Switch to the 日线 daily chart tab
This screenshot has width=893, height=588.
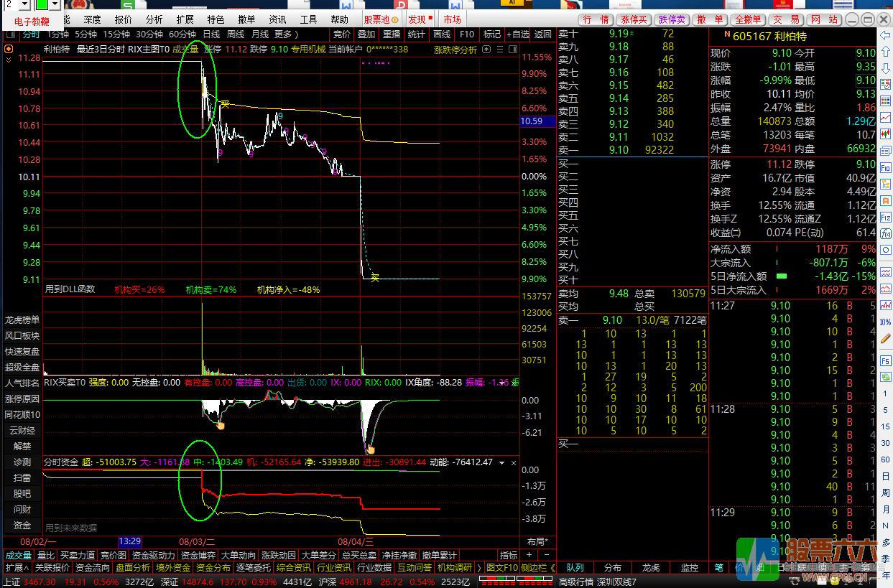(x=212, y=34)
